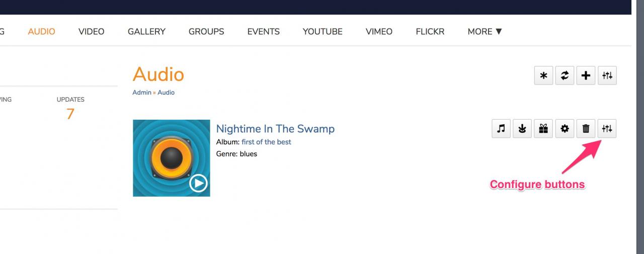This screenshot has width=644, height=254.
Task: Open the YouTube tab
Action: (x=323, y=31)
